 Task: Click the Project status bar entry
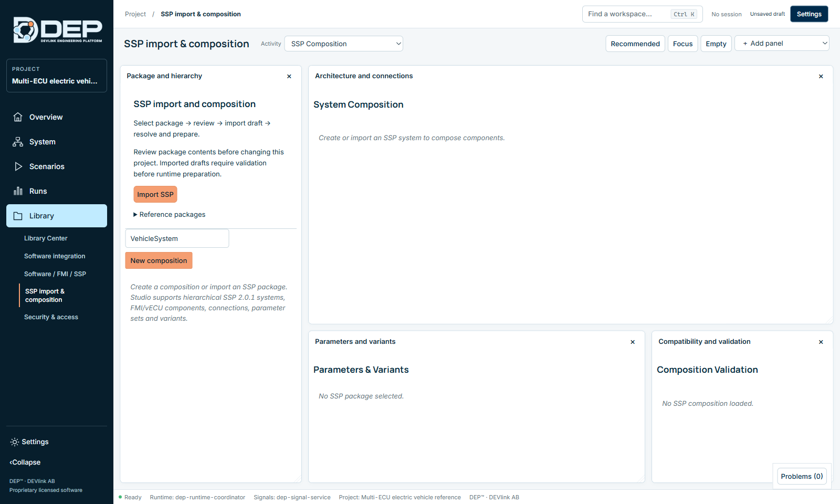click(400, 497)
